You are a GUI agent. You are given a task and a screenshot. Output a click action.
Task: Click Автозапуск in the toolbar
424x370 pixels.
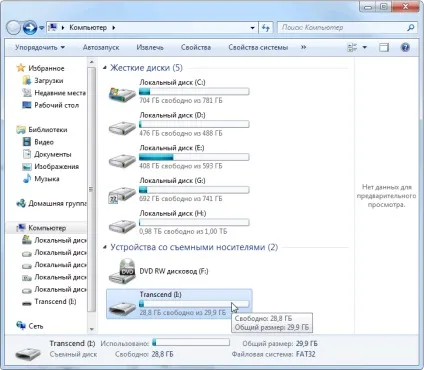pyautogui.click(x=101, y=47)
